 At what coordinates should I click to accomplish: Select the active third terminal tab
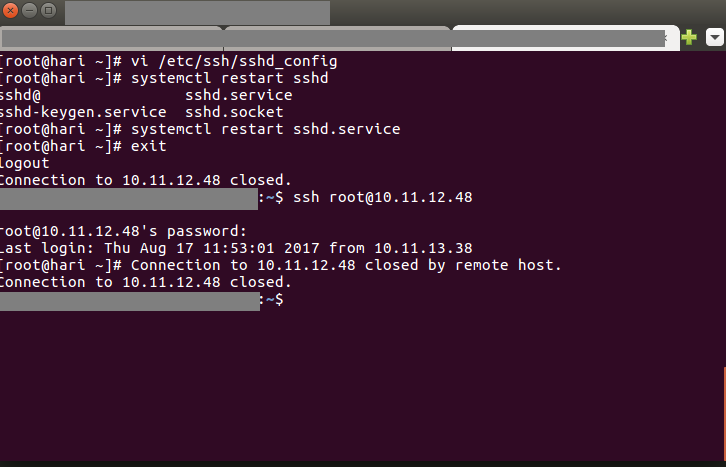pos(565,38)
